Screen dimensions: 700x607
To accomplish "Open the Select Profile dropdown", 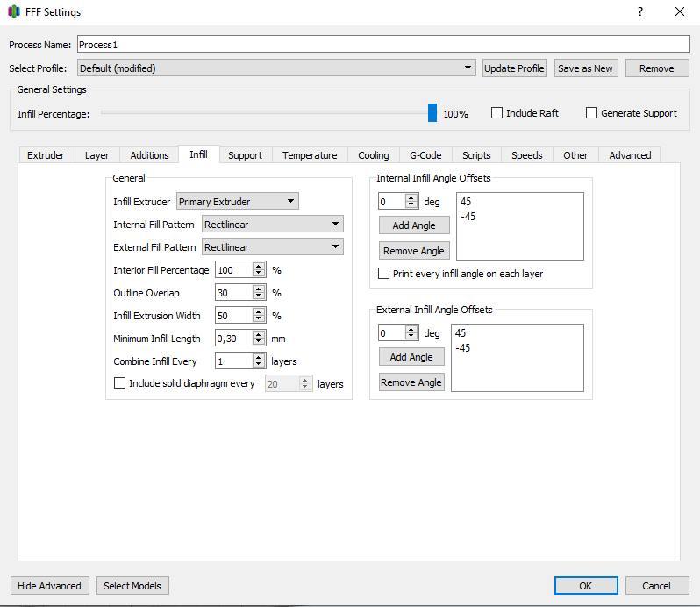I will click(276, 68).
